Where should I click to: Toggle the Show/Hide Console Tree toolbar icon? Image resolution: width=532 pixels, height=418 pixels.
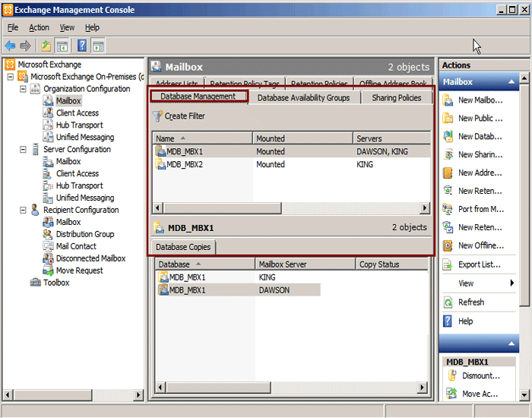[62, 46]
